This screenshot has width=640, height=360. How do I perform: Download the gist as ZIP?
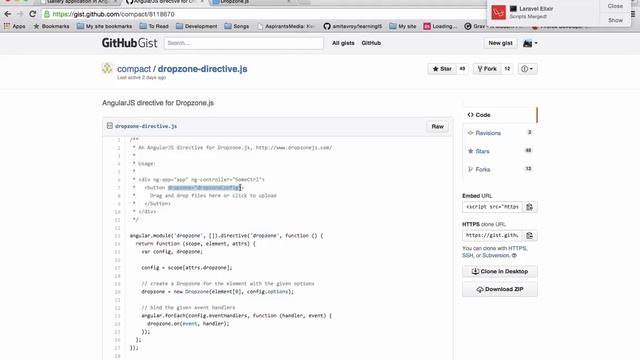pos(500,289)
